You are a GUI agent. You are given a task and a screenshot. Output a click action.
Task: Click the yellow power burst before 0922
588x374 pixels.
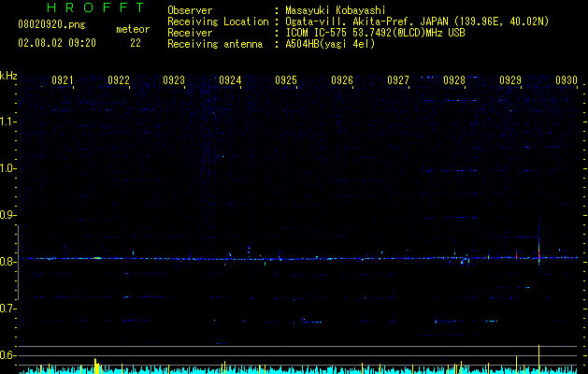coord(96,366)
